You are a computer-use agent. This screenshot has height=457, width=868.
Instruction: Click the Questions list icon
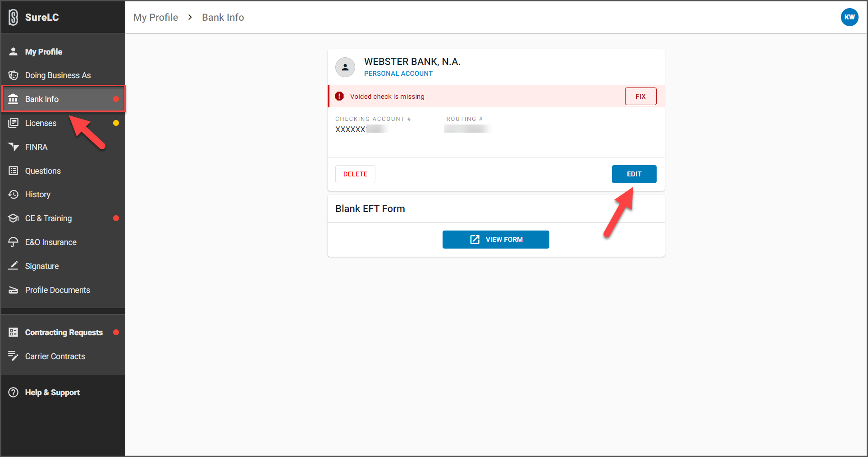(14, 171)
